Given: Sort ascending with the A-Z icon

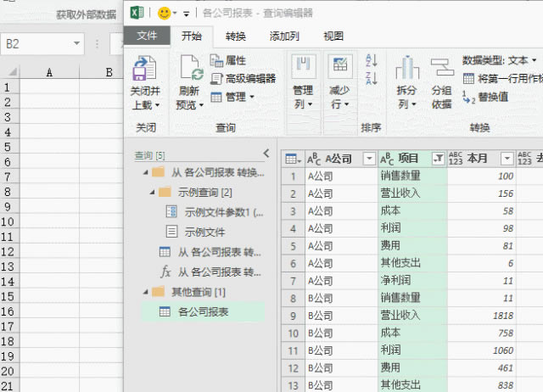Looking at the screenshot, I should coord(371,60).
